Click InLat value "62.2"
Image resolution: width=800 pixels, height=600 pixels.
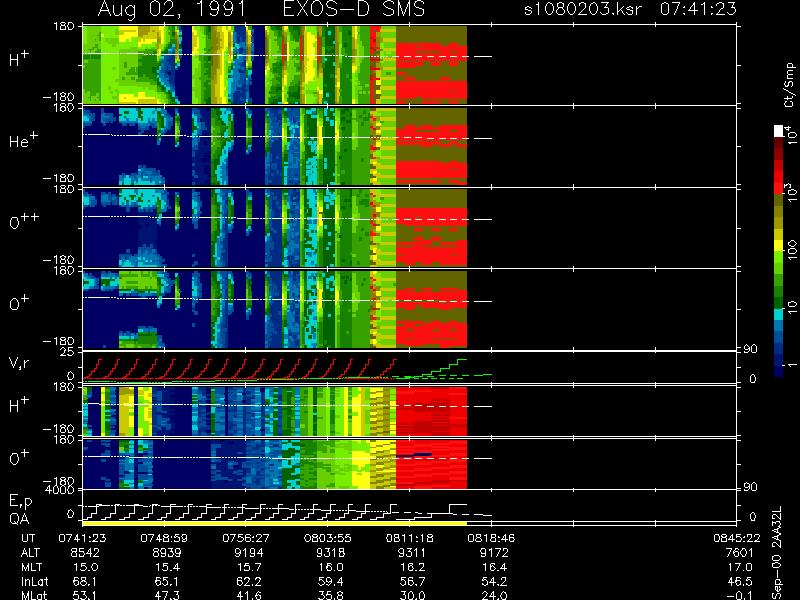249,581
